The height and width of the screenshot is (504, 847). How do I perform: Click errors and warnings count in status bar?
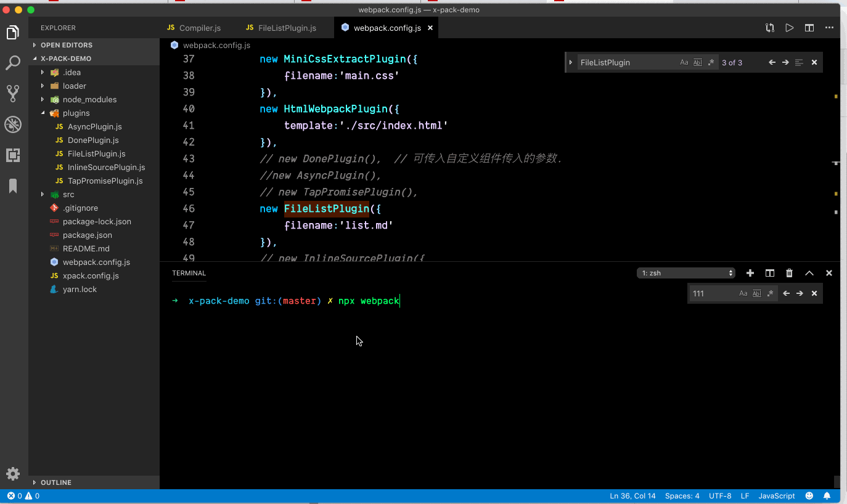[23, 496]
